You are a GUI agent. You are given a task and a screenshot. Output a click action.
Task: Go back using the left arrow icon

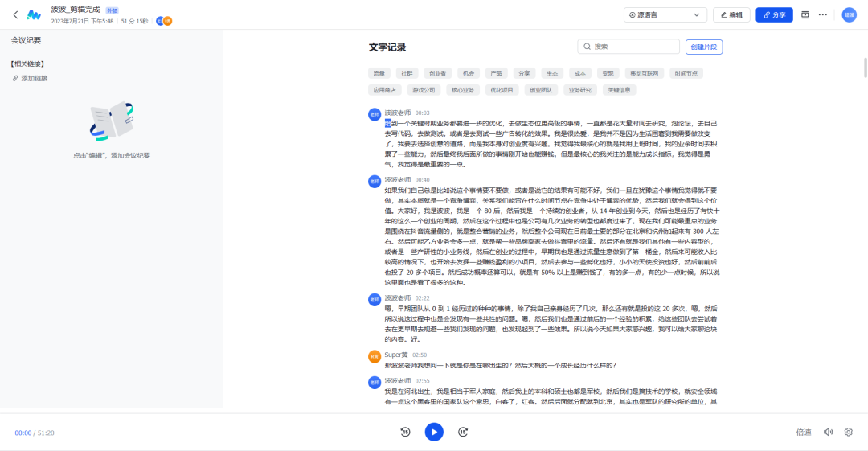(x=15, y=15)
